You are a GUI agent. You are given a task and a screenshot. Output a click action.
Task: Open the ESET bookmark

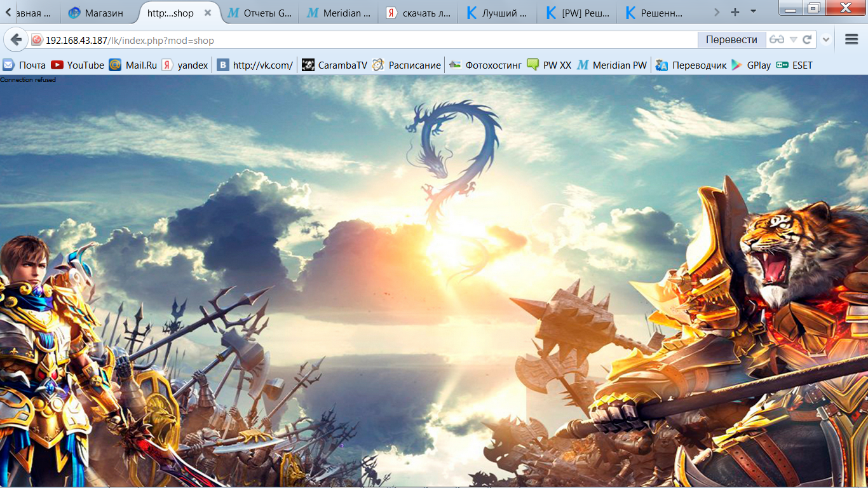tap(794, 65)
